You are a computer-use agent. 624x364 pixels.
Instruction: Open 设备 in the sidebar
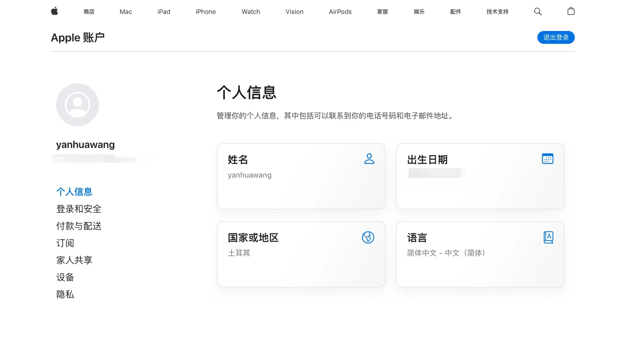point(65,277)
